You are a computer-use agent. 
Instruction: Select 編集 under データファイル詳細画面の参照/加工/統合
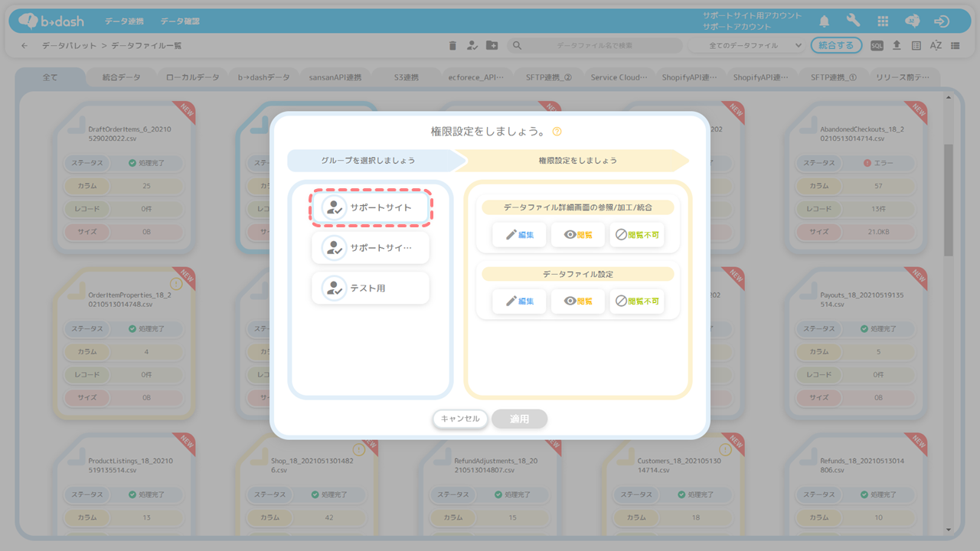click(x=519, y=235)
